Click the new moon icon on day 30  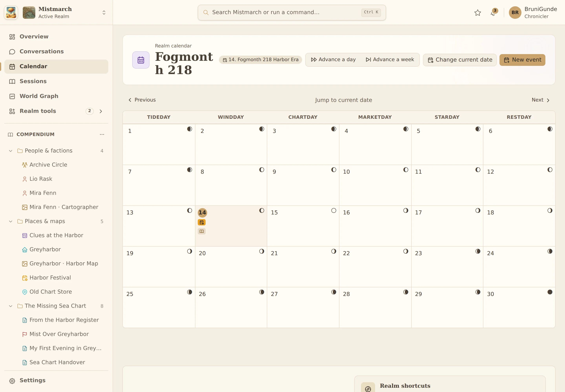click(550, 292)
